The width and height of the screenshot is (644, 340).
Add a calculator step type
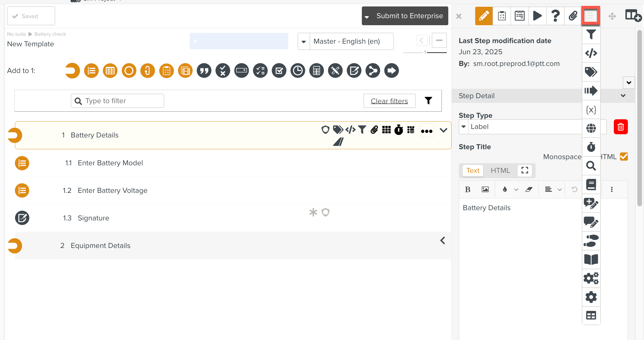click(316, 71)
